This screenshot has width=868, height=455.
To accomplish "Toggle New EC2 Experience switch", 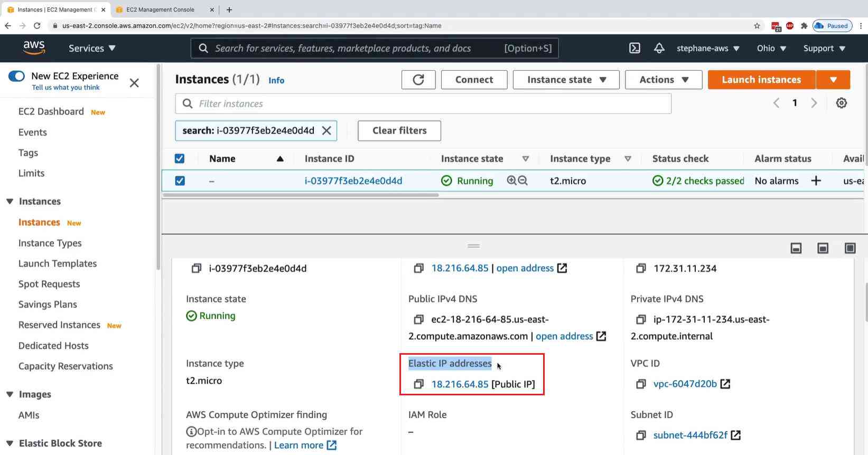I will pos(16,76).
